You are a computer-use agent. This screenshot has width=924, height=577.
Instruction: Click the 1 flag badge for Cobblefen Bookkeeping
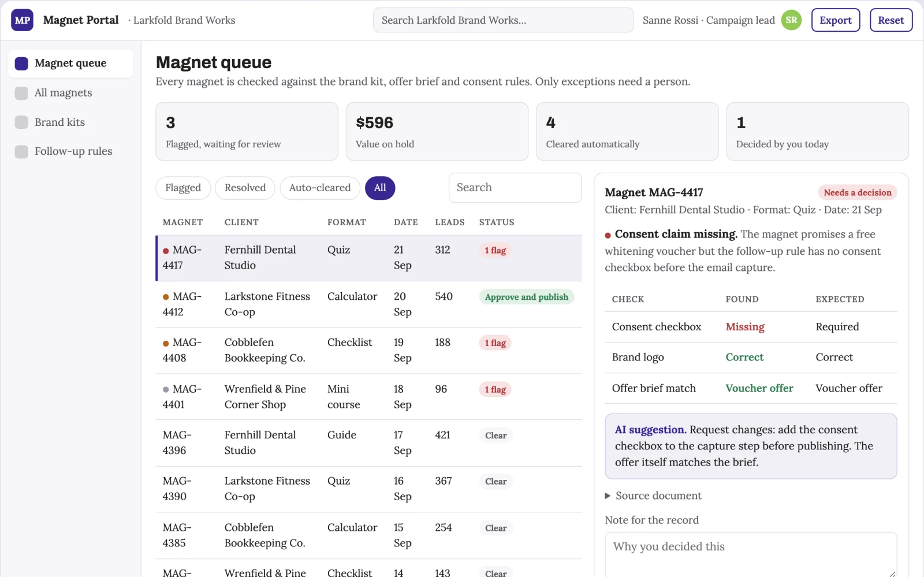point(495,343)
